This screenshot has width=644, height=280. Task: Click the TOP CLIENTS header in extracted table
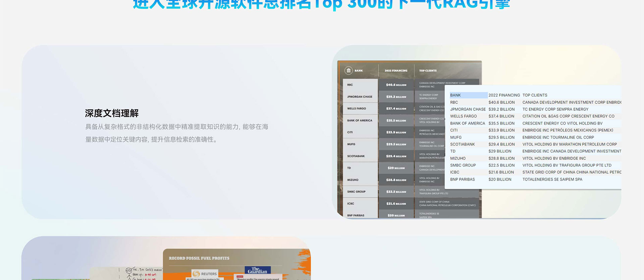(535, 95)
